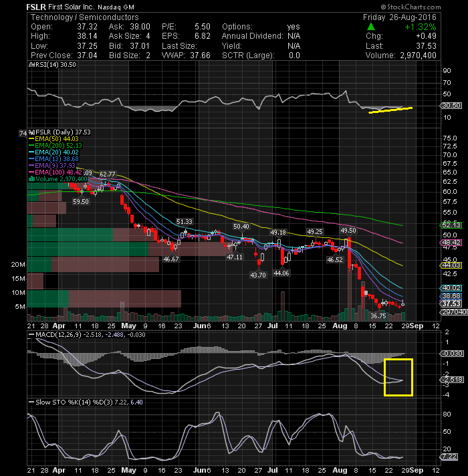Click the small chart icon beside RSI(14)
468x476 pixels.
click(31, 65)
